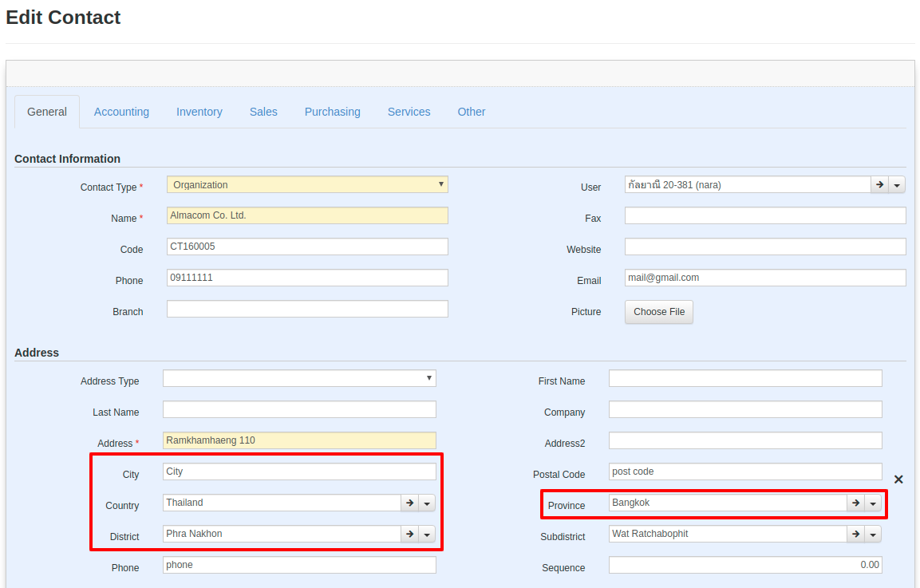Expand the Country dropdown caret

(x=427, y=503)
